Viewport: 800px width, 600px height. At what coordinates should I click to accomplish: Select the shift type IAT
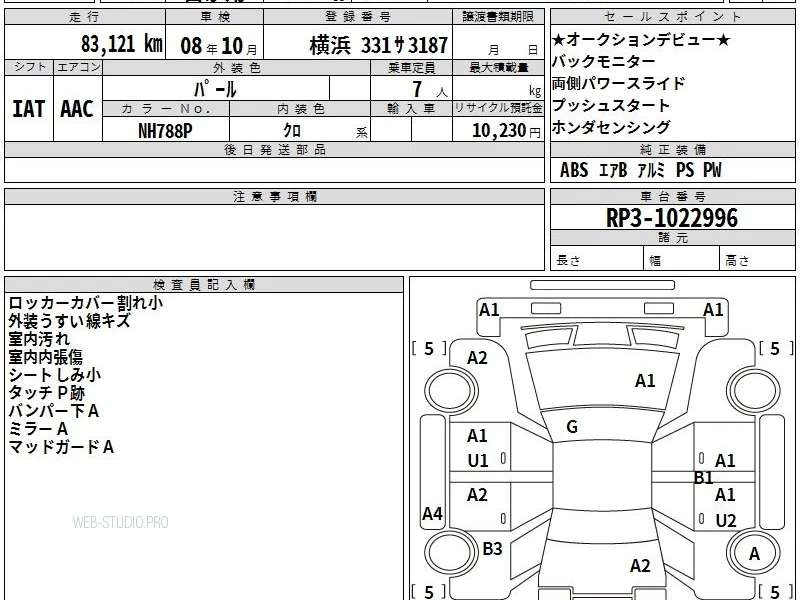point(29,109)
